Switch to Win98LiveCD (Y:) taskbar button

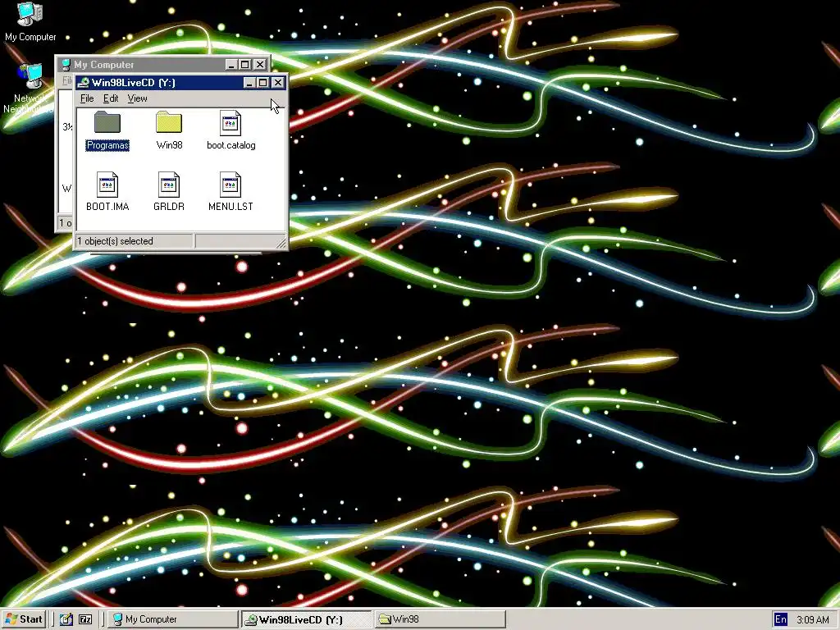pyautogui.click(x=306, y=619)
